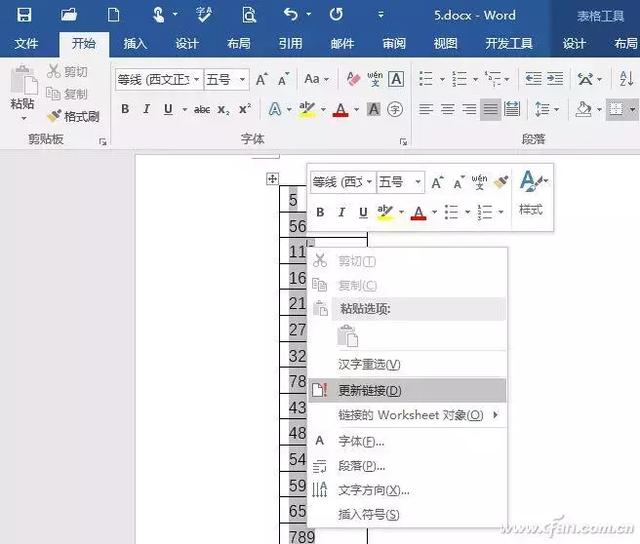Justify paragraph text
This screenshot has width=640, height=544.
(x=490, y=109)
